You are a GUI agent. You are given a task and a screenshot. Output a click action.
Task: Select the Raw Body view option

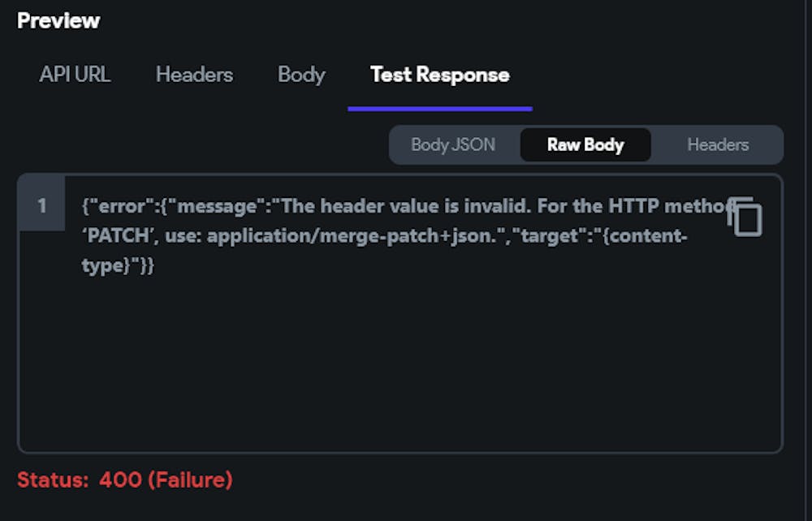pos(585,145)
